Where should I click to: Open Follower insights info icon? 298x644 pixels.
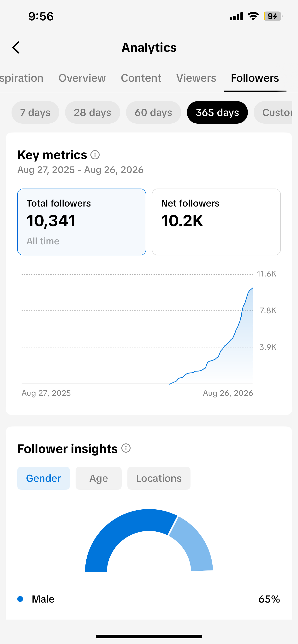[x=126, y=448]
